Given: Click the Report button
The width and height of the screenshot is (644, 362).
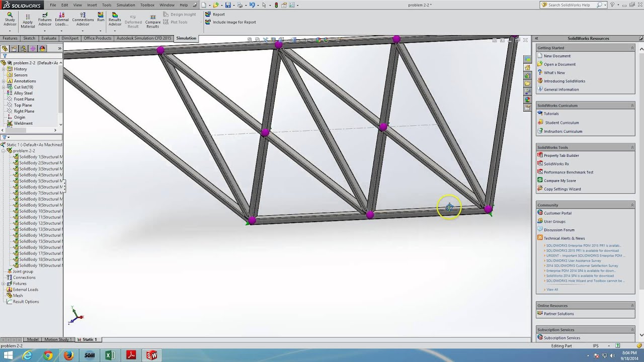Looking at the screenshot, I should click(215, 15).
